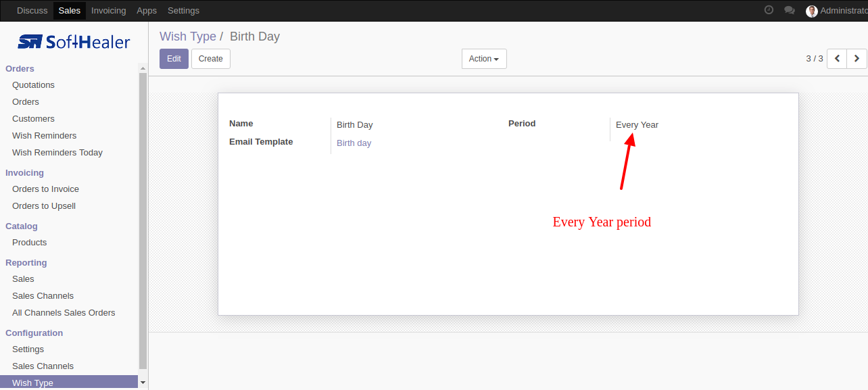Image resolution: width=868 pixels, height=390 pixels.
Task: Click the Period field label
Action: click(x=522, y=124)
